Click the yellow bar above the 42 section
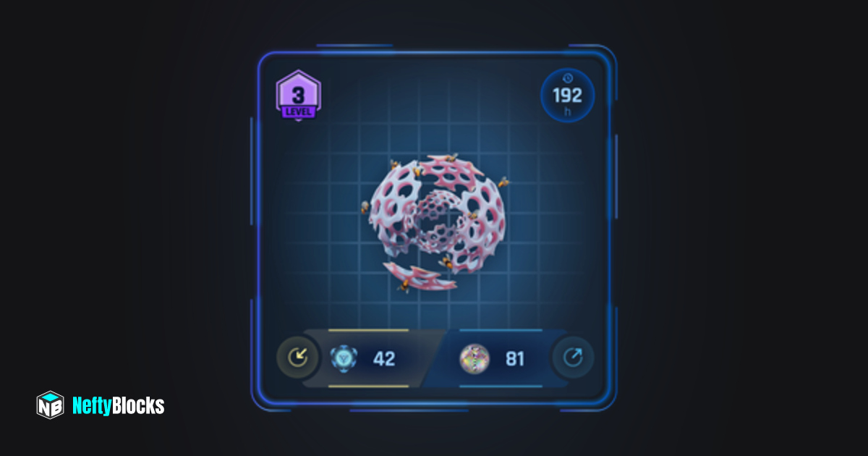868x456 pixels. click(x=368, y=330)
